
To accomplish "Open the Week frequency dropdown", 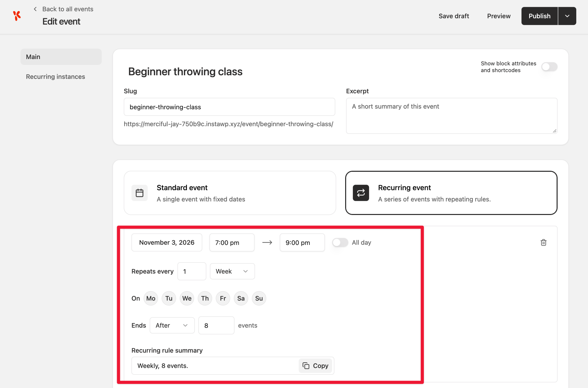I will 232,271.
